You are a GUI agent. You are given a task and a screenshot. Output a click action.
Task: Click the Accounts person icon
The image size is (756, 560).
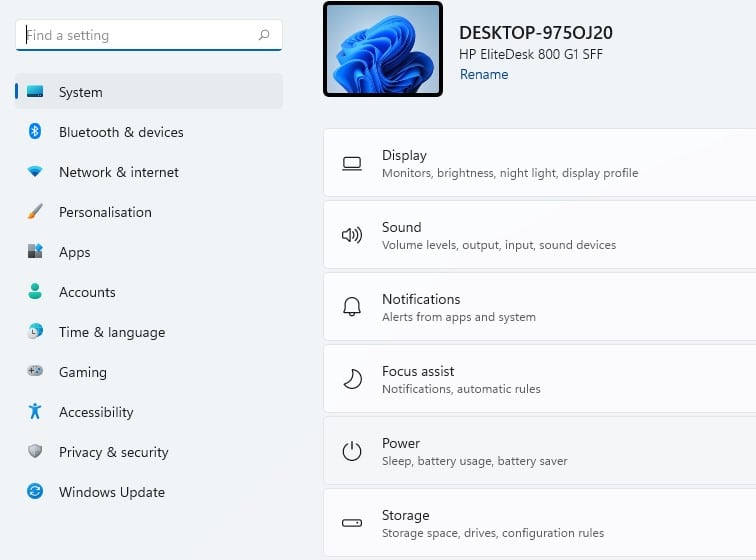point(35,291)
